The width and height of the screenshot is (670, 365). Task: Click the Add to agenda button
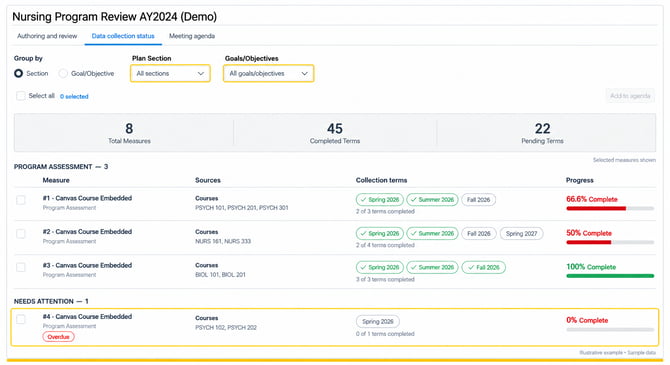(630, 96)
